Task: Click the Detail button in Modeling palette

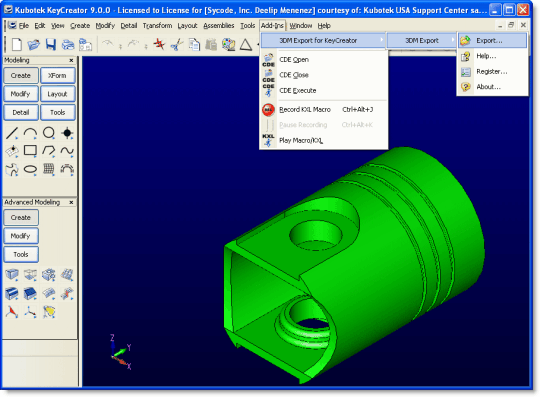Action: 21,113
